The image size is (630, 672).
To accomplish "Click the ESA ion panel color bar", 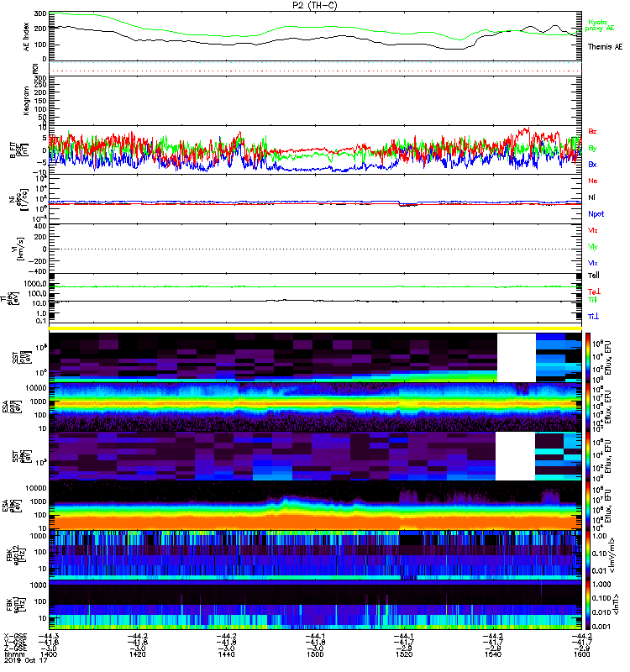I will click(x=588, y=407).
